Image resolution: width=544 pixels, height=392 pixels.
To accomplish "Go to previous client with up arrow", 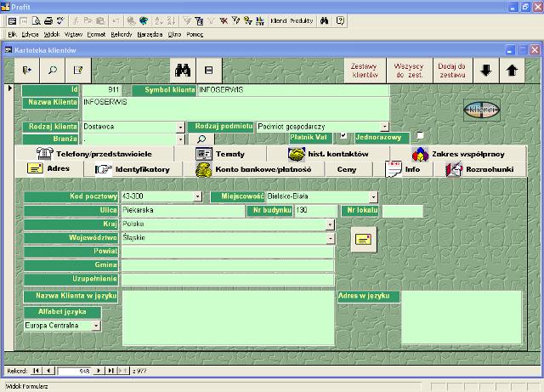I will click(x=512, y=71).
